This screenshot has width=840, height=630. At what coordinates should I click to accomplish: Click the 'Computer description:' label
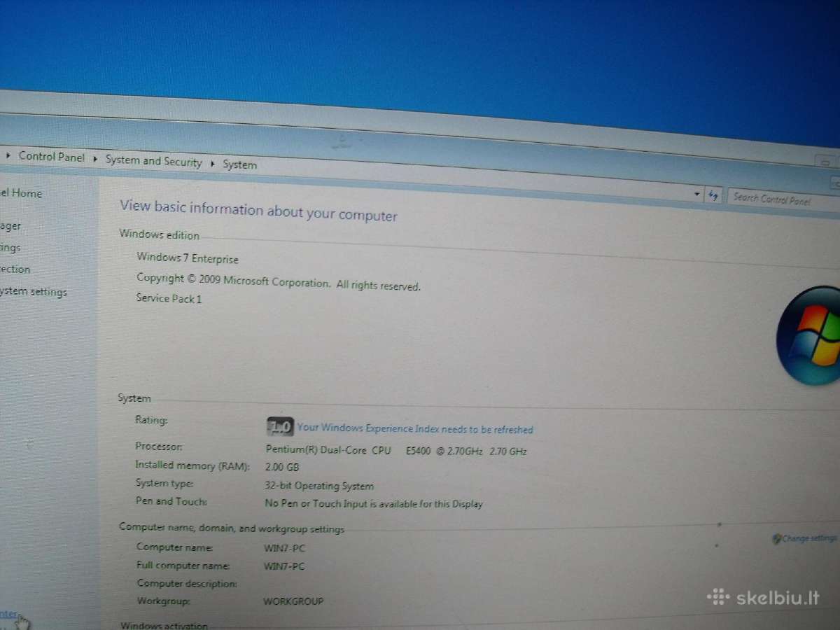point(187,582)
